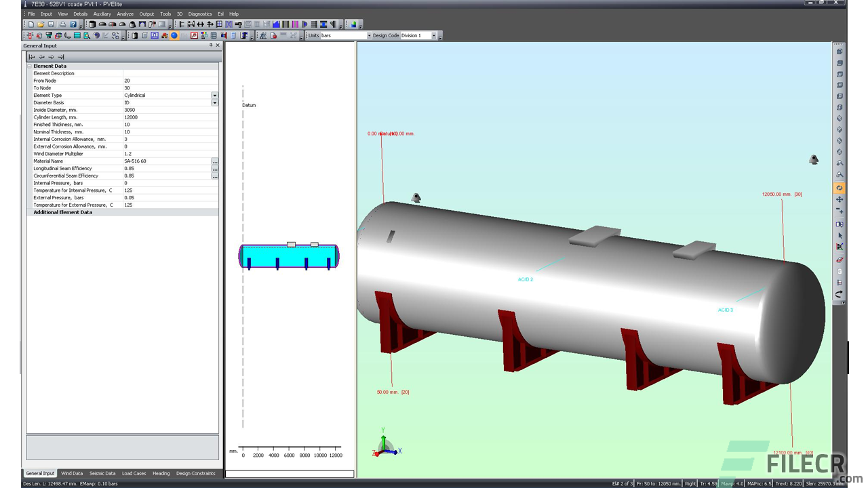
Task: Open the Design Code dropdown showing Division 1
Action: pos(434,36)
